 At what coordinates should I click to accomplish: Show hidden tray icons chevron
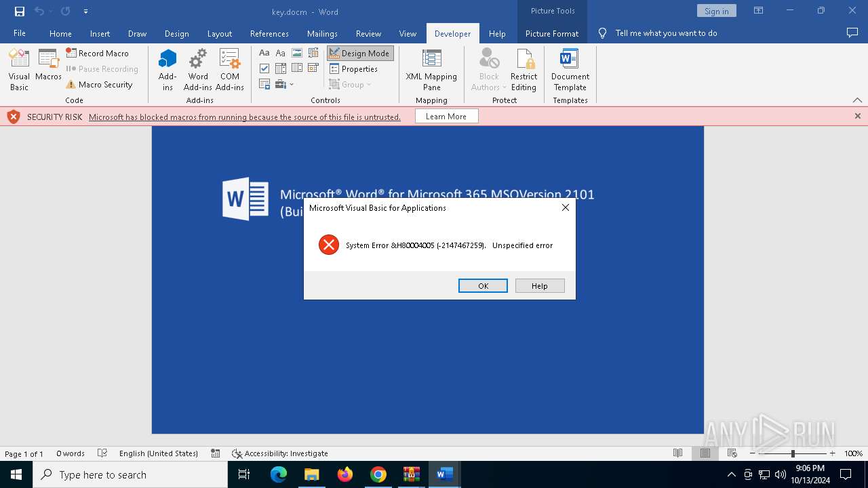pyautogui.click(x=731, y=474)
